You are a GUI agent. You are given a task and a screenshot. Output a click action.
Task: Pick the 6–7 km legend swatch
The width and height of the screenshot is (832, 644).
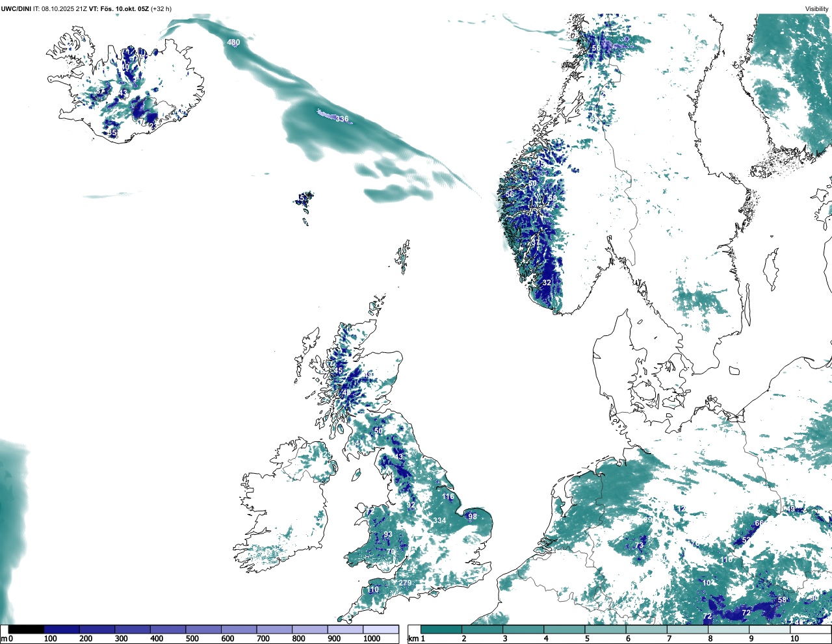click(647, 629)
